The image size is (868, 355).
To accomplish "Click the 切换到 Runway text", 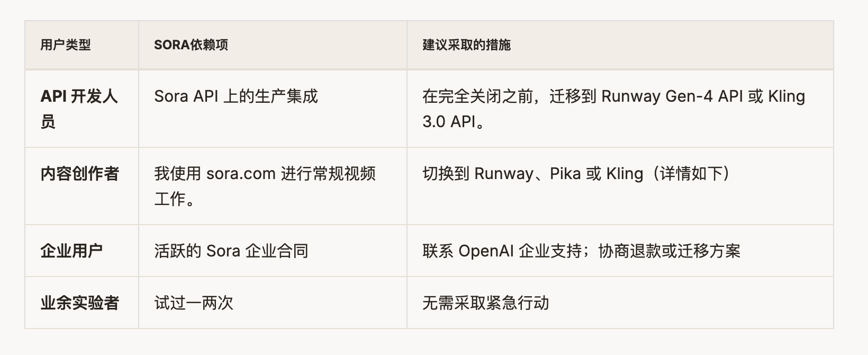I will click(477, 174).
